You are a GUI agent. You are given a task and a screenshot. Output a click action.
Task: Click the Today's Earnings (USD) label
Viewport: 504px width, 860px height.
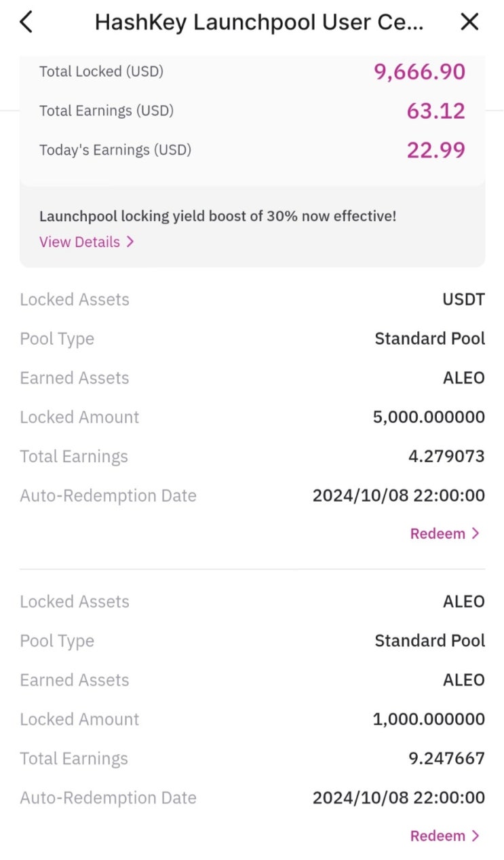115,150
